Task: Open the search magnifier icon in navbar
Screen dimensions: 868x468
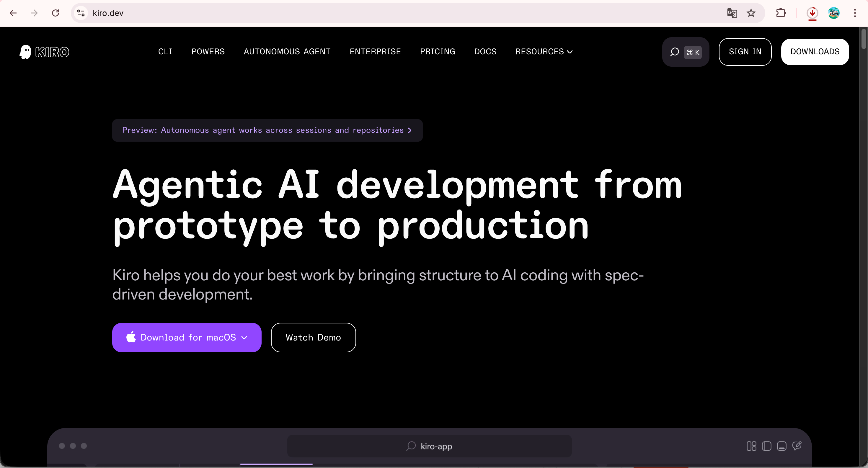Action: [674, 52]
